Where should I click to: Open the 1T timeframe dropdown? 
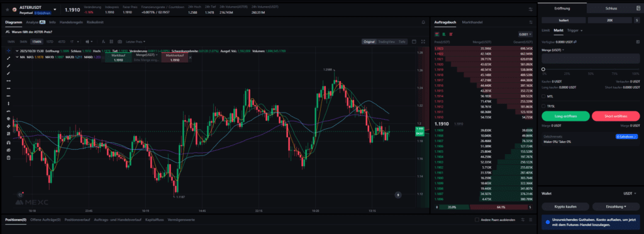74,42
